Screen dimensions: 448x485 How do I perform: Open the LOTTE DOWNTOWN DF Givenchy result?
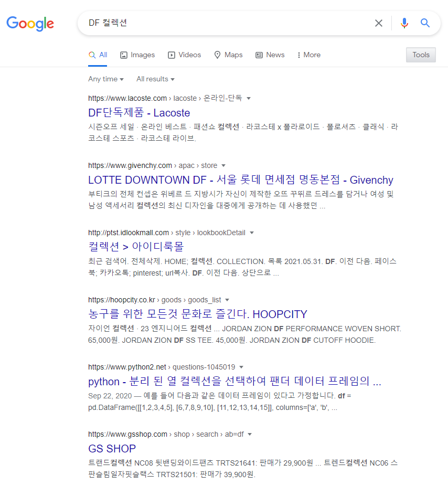coord(241,180)
